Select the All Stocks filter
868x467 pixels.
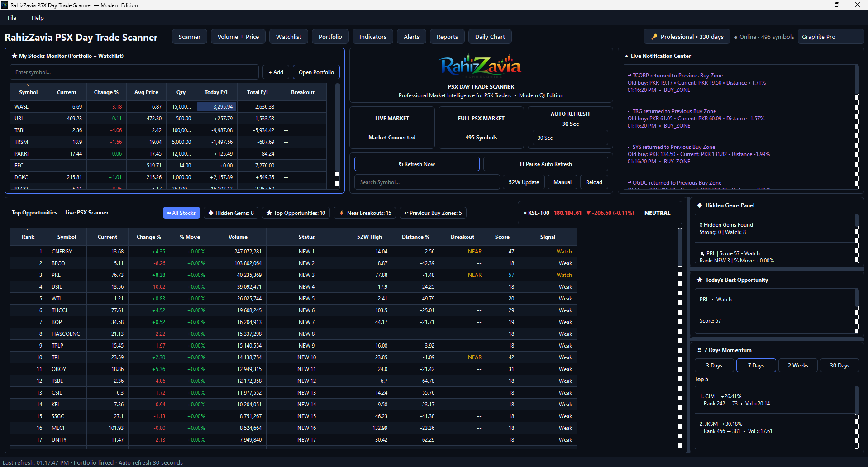(x=181, y=213)
